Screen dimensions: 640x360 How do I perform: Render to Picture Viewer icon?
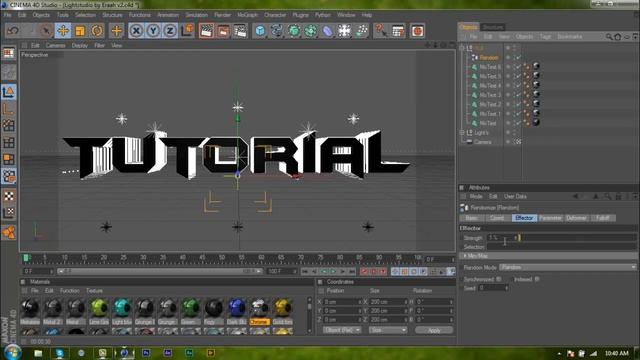click(223, 31)
